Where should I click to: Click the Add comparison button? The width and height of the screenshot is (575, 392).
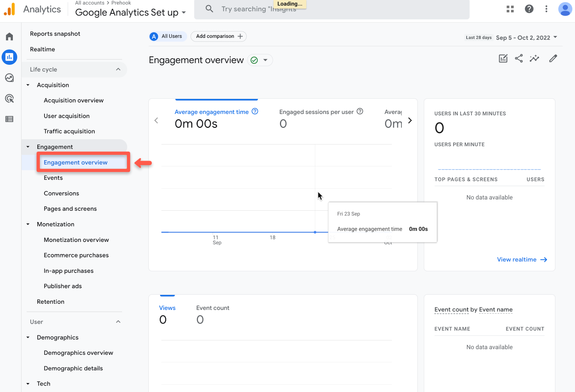219,36
